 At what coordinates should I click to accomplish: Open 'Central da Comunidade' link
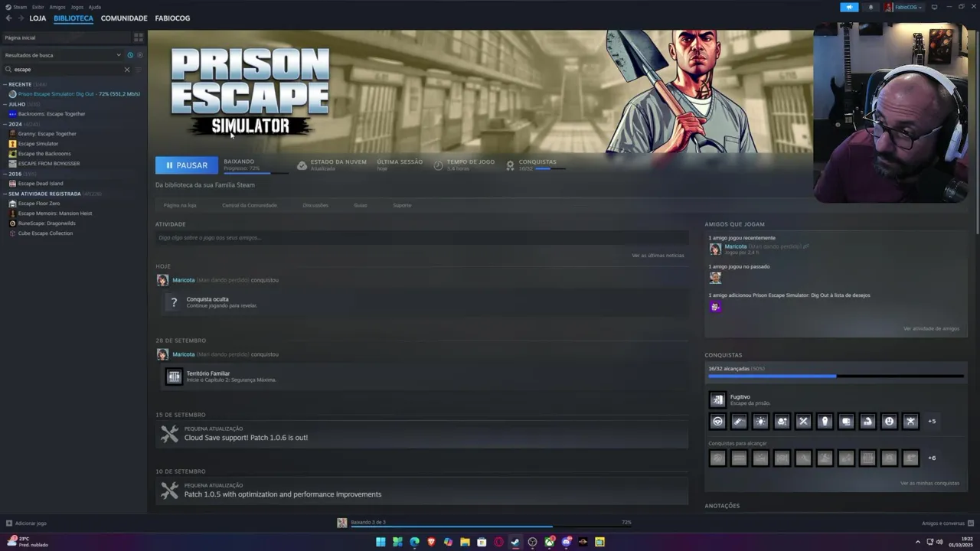click(x=250, y=205)
